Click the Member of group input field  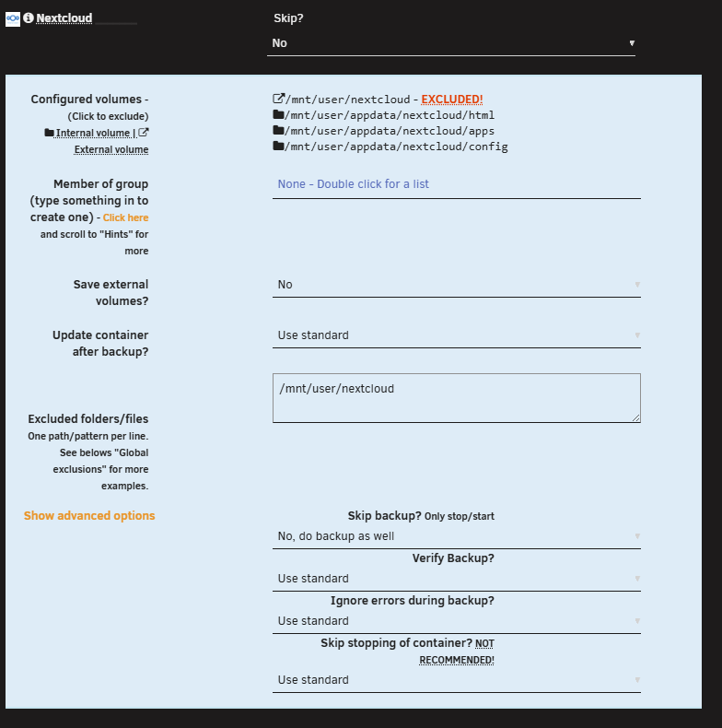[456, 184]
